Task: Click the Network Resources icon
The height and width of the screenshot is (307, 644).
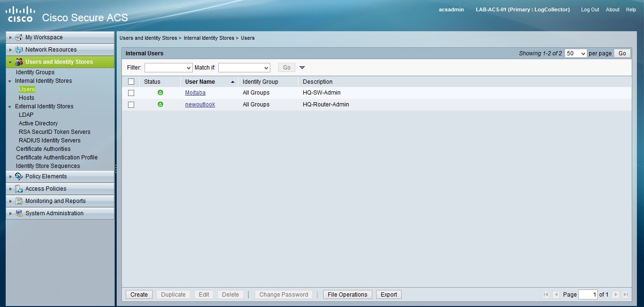Action: [19, 50]
